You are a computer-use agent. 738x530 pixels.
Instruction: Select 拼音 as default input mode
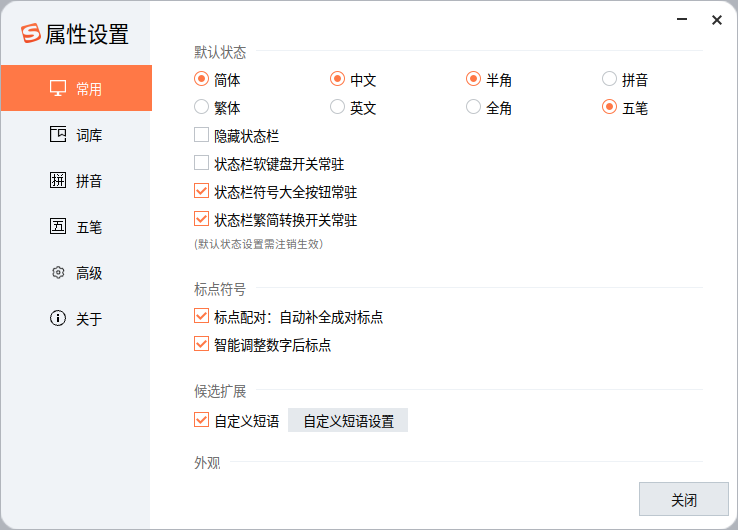click(x=610, y=79)
